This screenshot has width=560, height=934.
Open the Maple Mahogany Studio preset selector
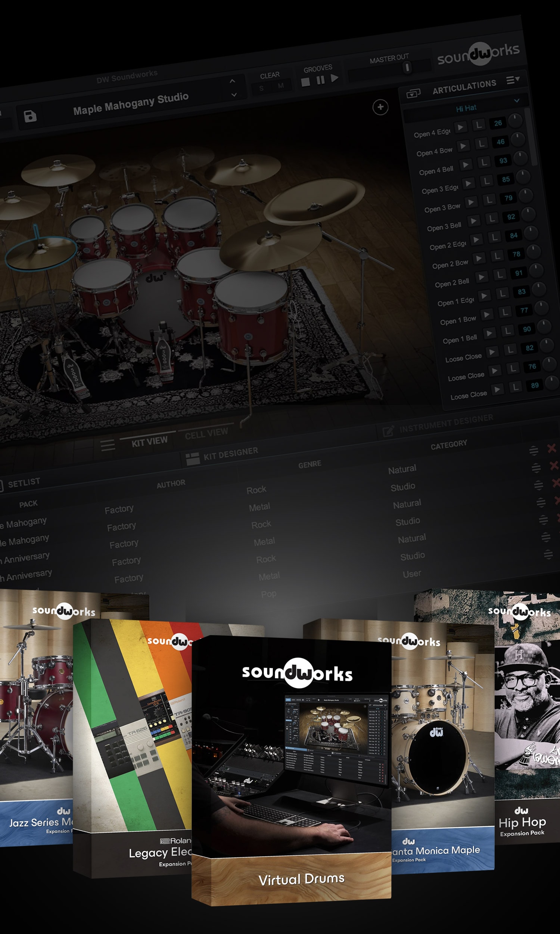click(131, 104)
